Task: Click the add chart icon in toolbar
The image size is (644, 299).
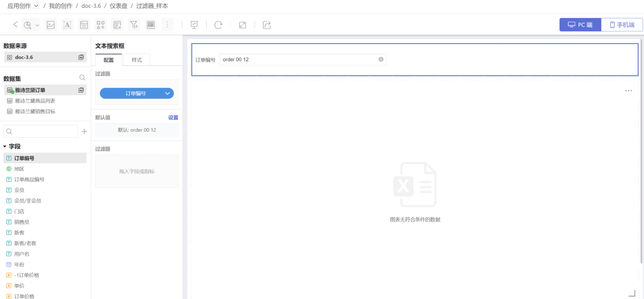Action: (28, 25)
